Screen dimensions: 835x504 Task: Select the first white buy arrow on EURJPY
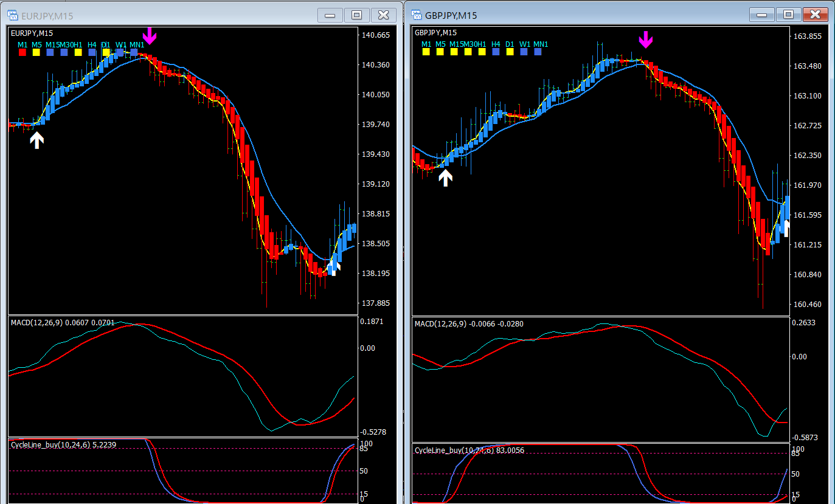pyautogui.click(x=37, y=140)
